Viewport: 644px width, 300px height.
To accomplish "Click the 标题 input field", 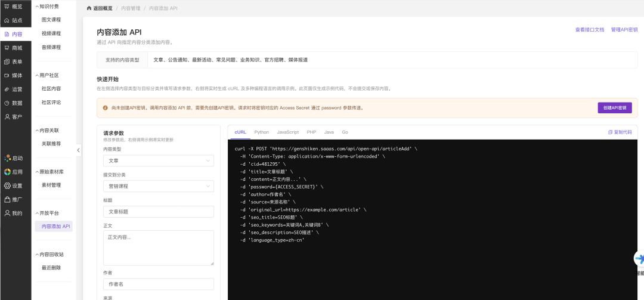I will point(159,212).
